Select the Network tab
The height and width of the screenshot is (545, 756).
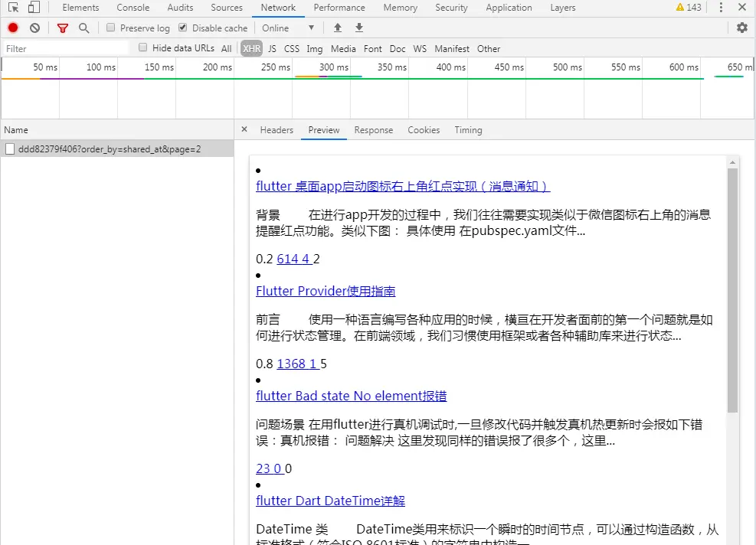[278, 8]
